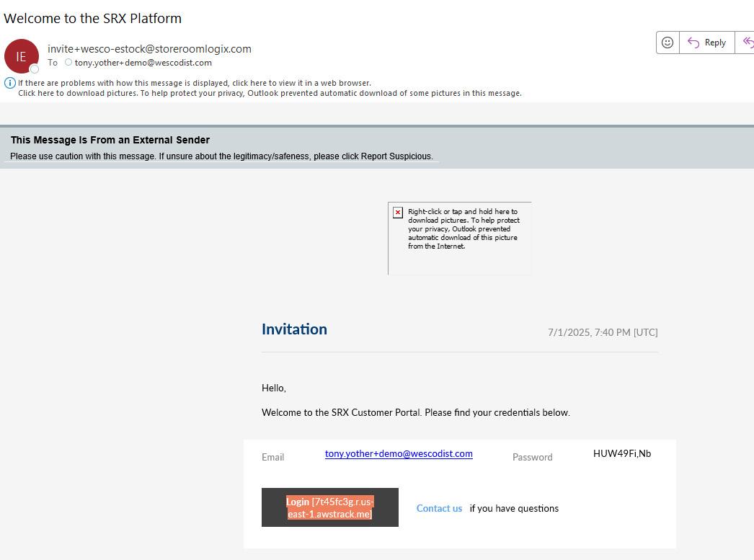This screenshot has width=754, height=560.
Task: Click the red X broken image icon
Action: point(398,212)
